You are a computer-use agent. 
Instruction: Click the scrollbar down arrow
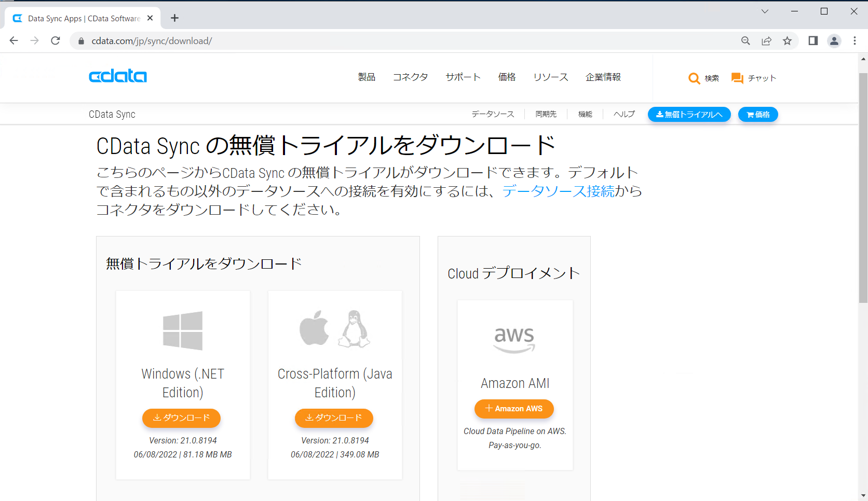(x=863, y=495)
